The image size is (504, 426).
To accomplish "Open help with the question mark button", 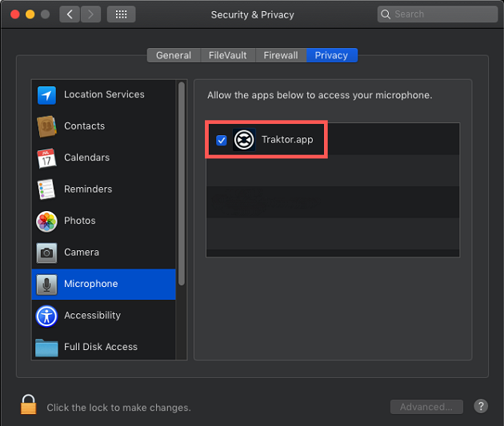I will pos(481,406).
